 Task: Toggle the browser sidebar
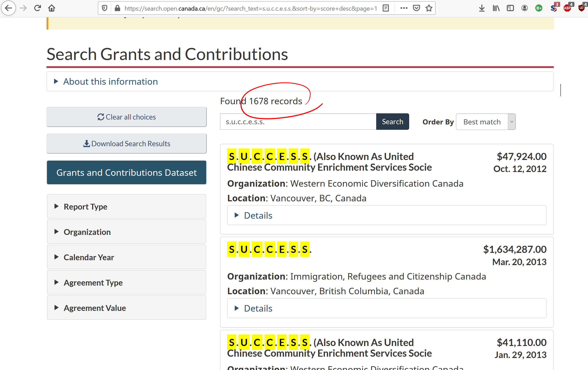pos(510,8)
